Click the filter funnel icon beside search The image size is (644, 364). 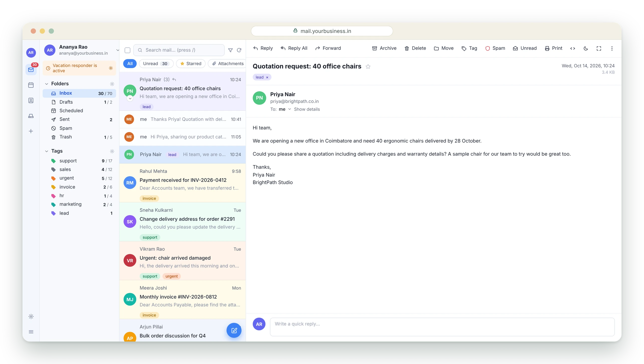pos(230,50)
